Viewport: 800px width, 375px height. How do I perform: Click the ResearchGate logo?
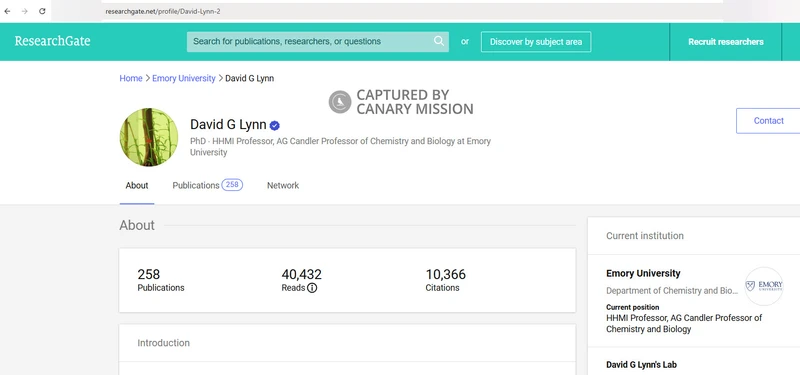(x=53, y=41)
